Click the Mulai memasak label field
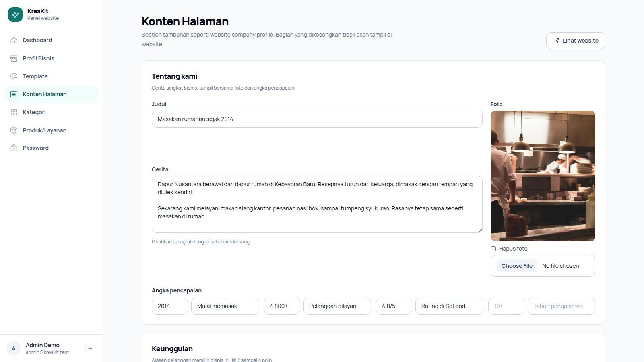 click(225, 306)
